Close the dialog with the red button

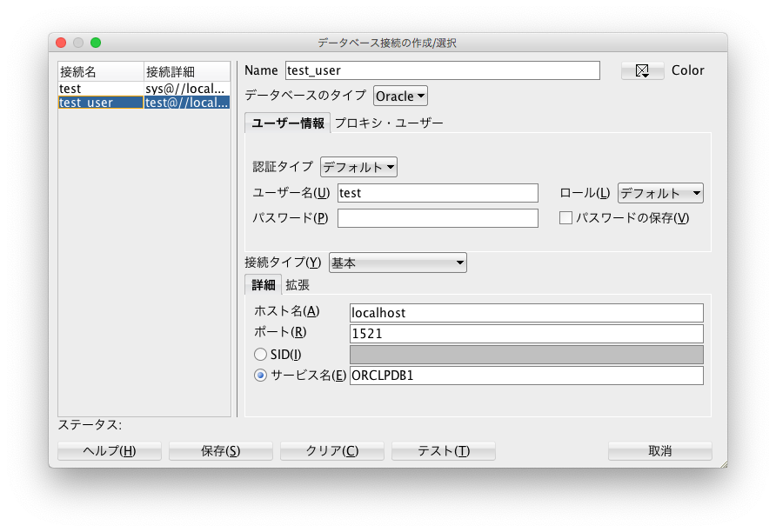coord(61,43)
